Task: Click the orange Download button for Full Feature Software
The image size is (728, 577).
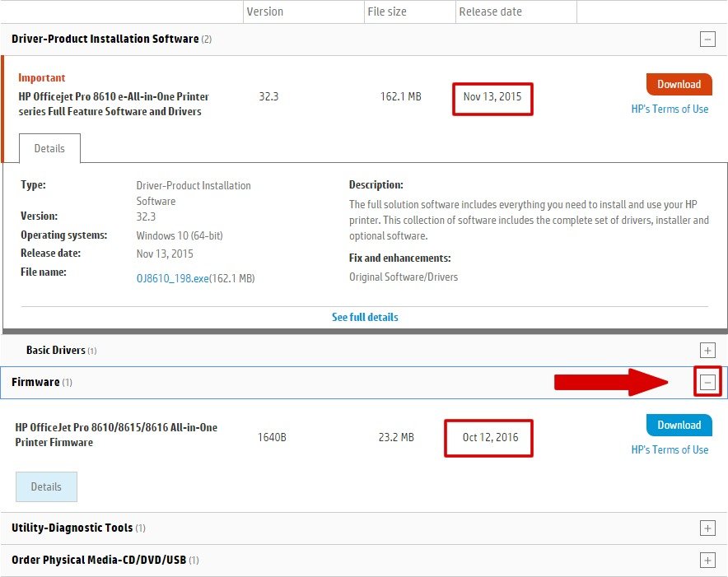Action: (x=679, y=84)
